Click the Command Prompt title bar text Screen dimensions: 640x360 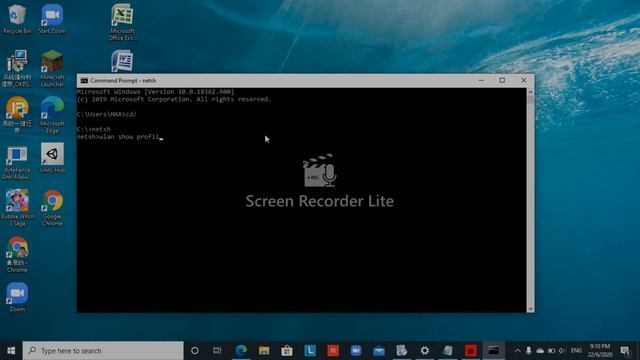123,81
